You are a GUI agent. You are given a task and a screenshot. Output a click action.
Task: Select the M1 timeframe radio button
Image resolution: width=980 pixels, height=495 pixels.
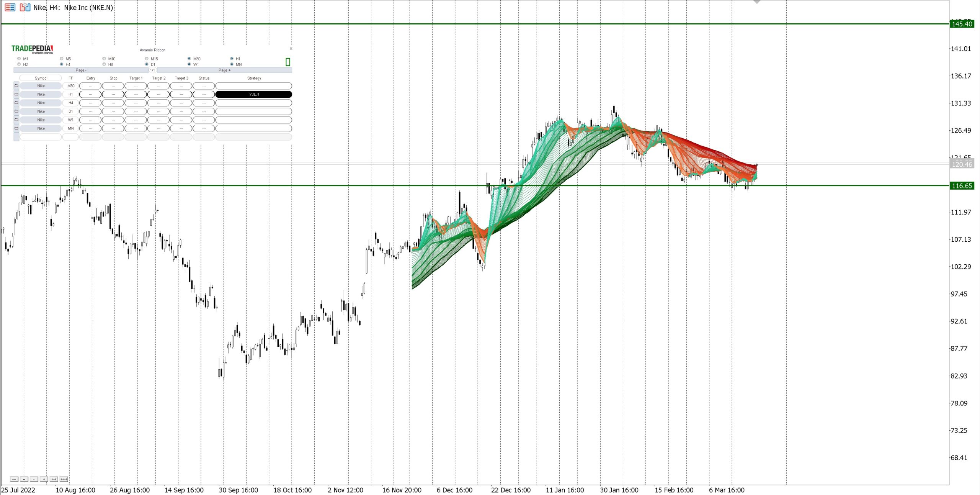pyautogui.click(x=19, y=59)
